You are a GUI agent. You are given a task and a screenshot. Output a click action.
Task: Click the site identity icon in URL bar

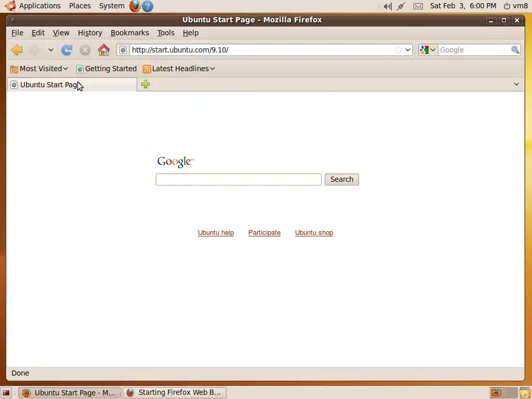(x=123, y=50)
